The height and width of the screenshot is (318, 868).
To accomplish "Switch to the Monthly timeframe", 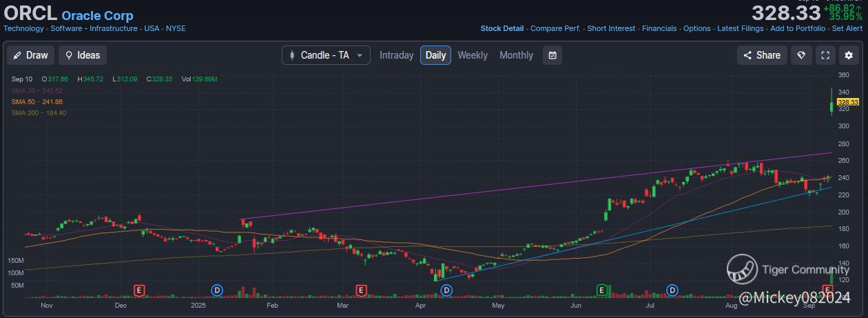I will [x=516, y=55].
